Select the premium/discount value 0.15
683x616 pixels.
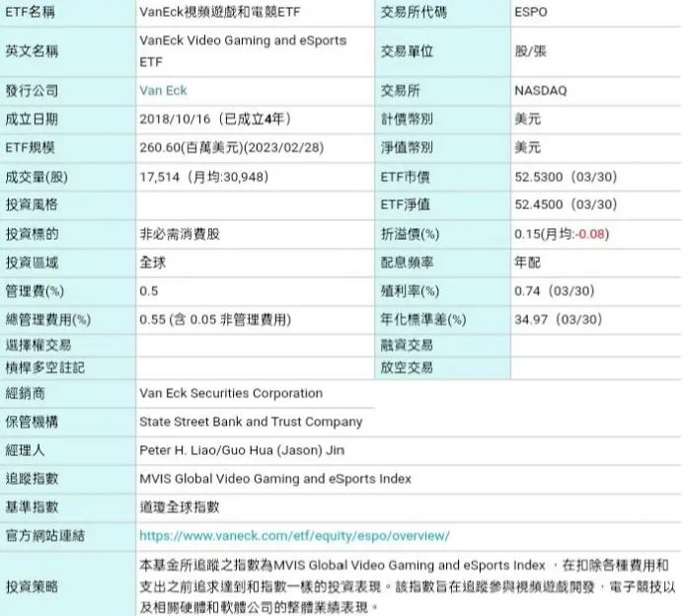(527, 234)
